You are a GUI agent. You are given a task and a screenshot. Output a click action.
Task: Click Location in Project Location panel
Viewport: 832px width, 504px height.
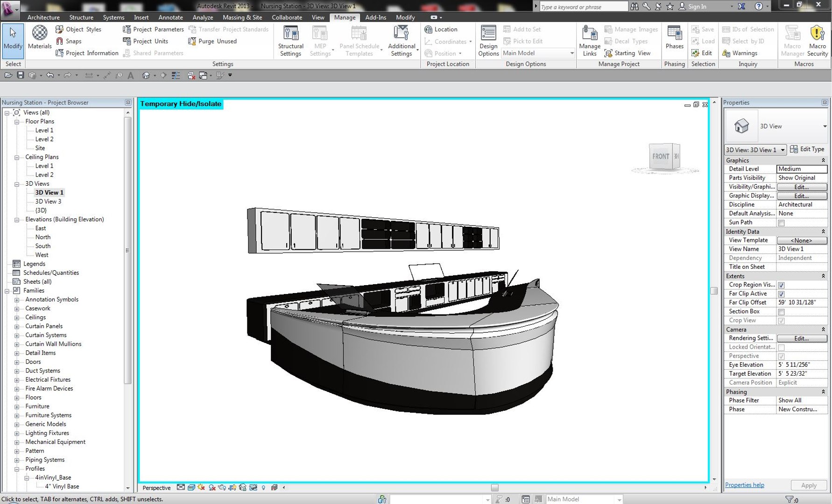(x=441, y=29)
